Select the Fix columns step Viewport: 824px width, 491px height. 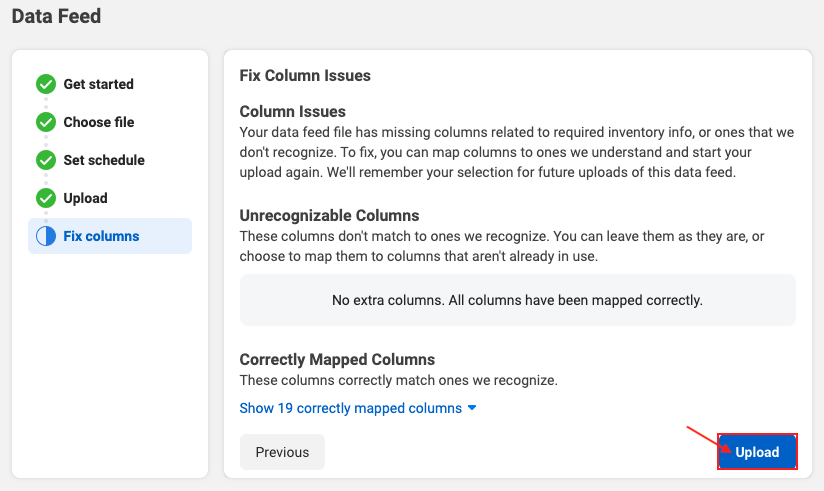point(110,236)
